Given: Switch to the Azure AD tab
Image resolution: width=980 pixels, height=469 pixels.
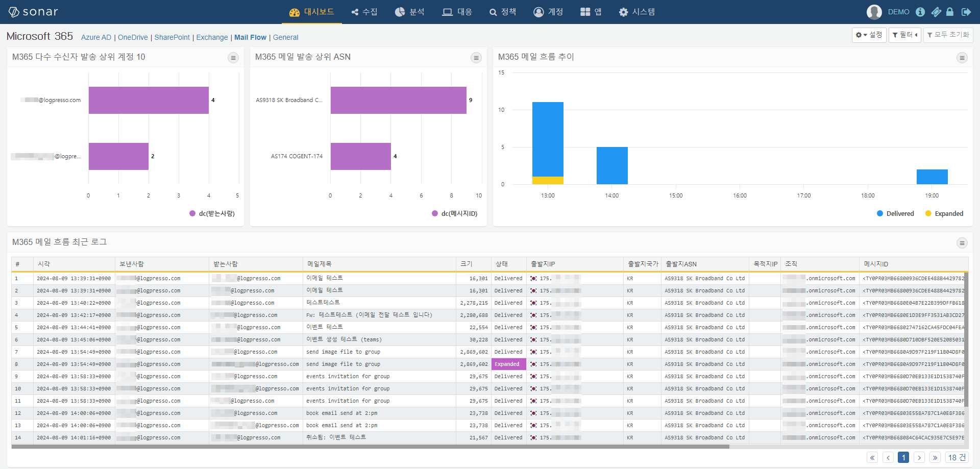Looking at the screenshot, I should click(x=96, y=37).
